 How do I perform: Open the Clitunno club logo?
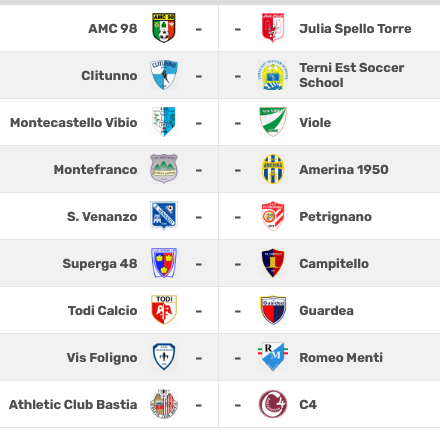pyautogui.click(x=164, y=75)
